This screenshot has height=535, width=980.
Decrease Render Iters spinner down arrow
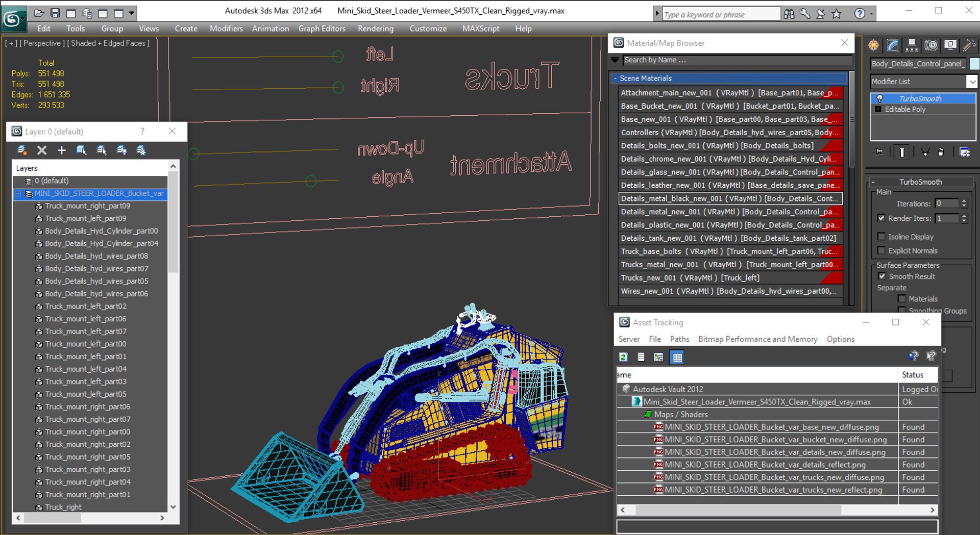click(x=964, y=221)
